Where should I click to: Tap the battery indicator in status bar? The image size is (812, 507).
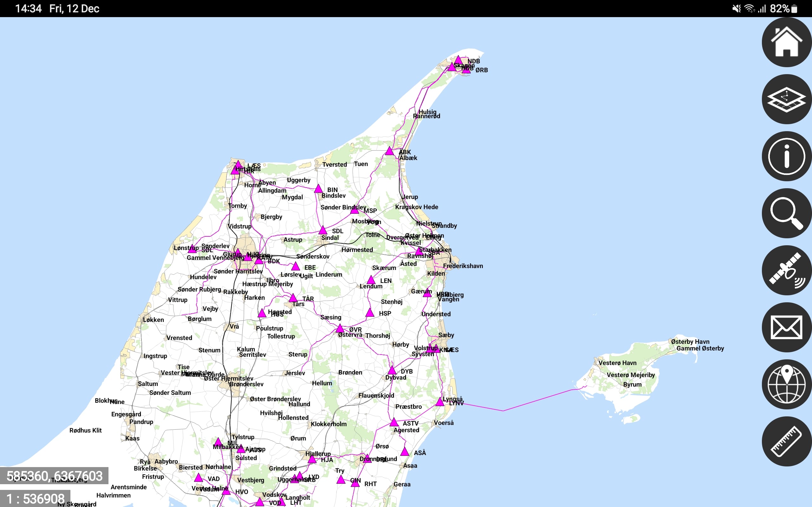pyautogui.click(x=794, y=9)
